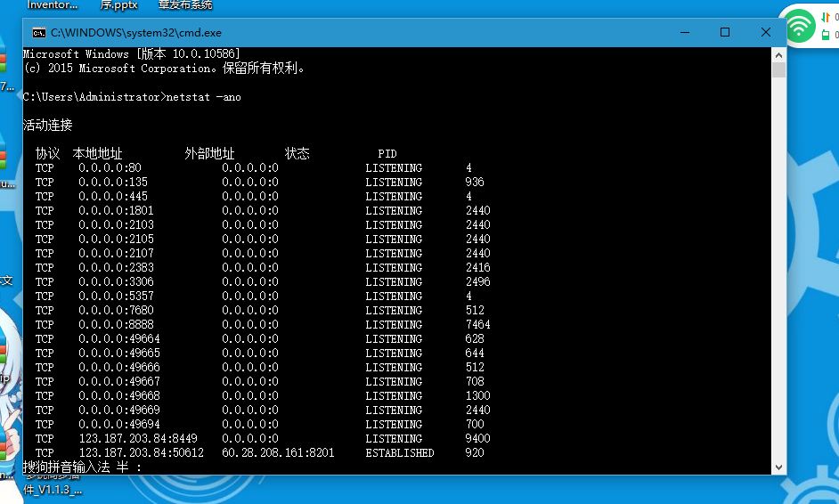Click the 活动连接 heading
Screen dimensions: 839x504
(47, 126)
